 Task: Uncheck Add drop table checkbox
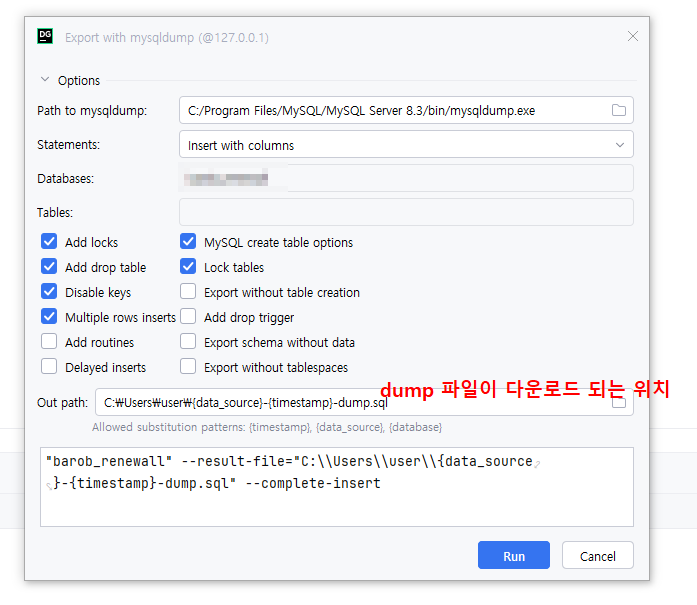(49, 266)
